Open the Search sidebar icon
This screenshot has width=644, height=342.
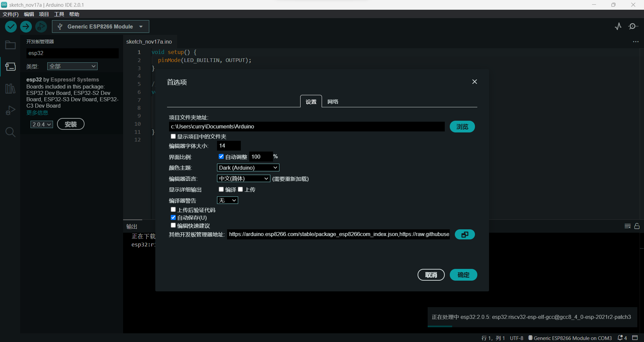[10, 132]
